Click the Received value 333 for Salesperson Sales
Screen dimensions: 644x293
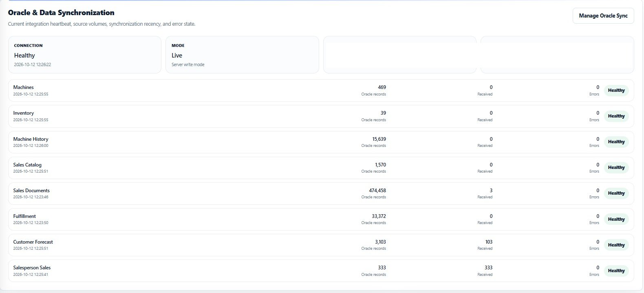click(x=488, y=268)
